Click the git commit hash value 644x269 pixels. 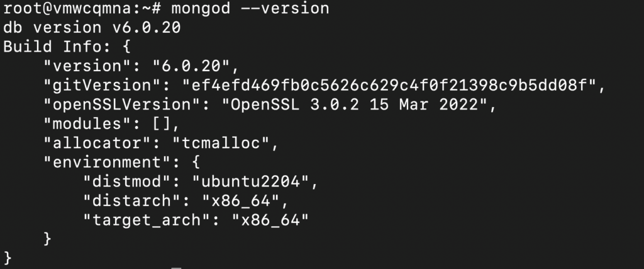pos(392,85)
